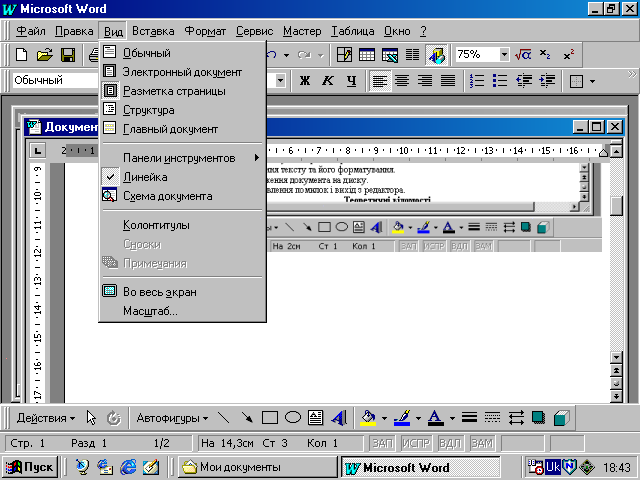Toggle underline with the Ч button
This screenshot has width=640, height=480.
351,81
